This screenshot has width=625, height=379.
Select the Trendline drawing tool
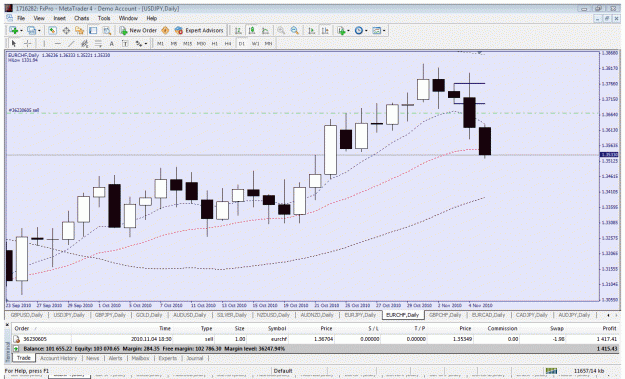[71, 43]
